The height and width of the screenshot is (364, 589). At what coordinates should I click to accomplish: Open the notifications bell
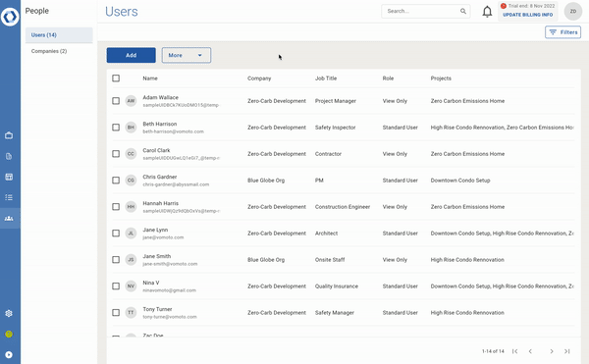pyautogui.click(x=487, y=12)
